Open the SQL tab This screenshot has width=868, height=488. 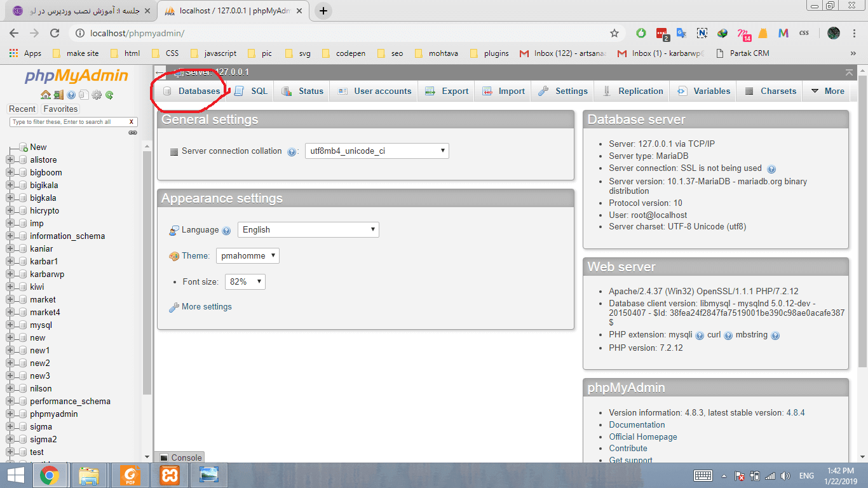[x=251, y=91]
